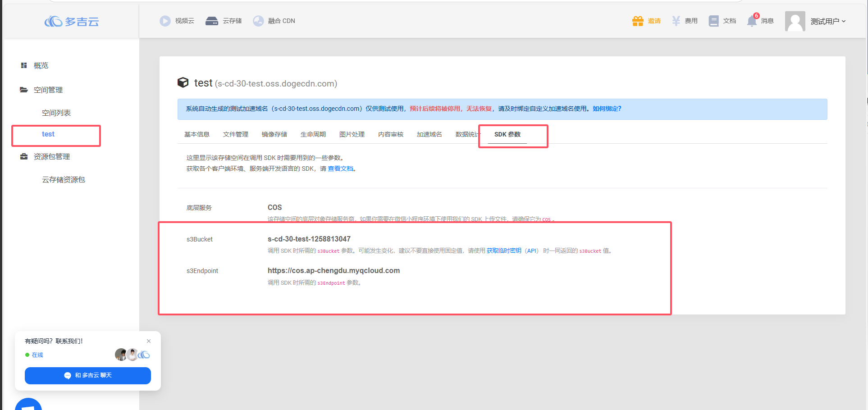Click 和多吉云聊天 chat button
This screenshot has width=868, height=410.
(x=88, y=375)
